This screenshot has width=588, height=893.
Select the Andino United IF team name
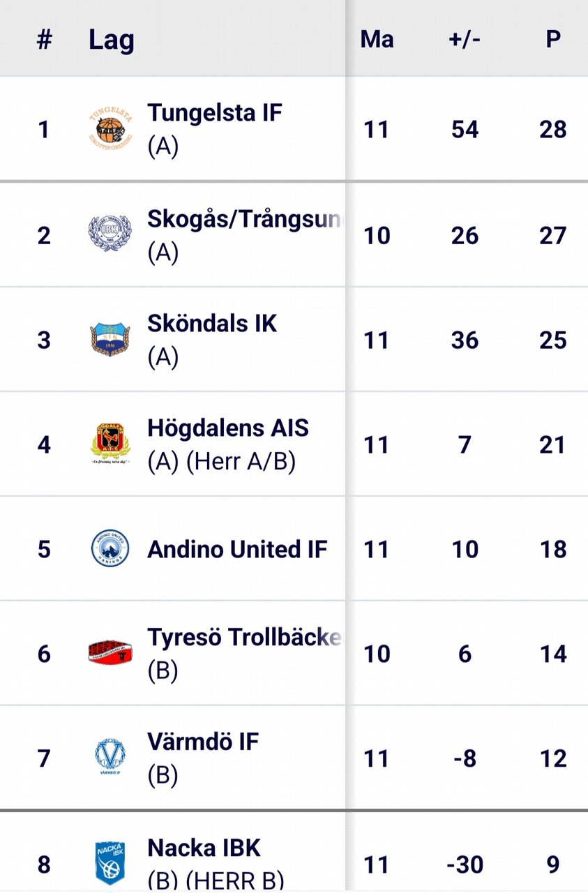tap(237, 549)
